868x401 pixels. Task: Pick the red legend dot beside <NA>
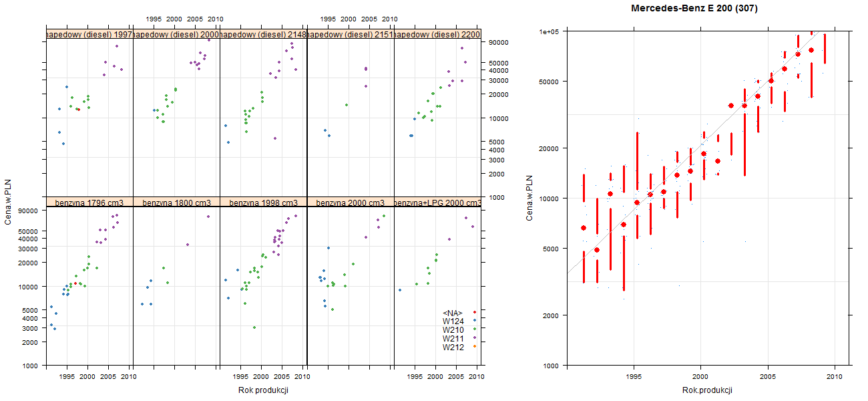click(x=474, y=313)
